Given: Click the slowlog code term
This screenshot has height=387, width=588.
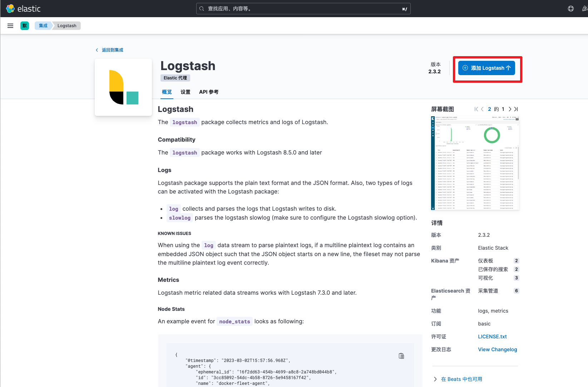Looking at the screenshot, I should coord(180,218).
